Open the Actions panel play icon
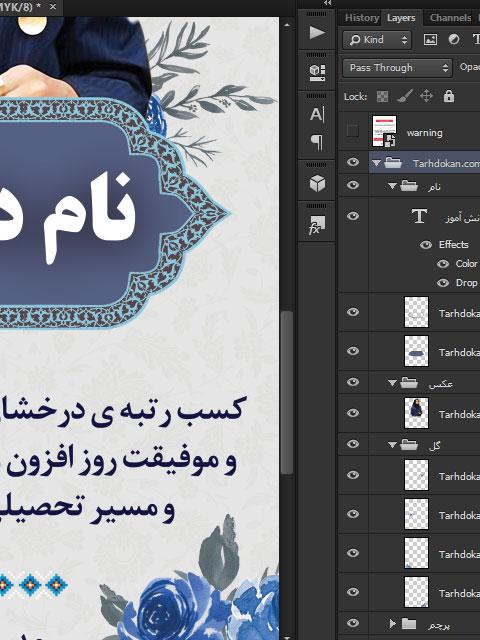The image size is (480, 640). 317,33
